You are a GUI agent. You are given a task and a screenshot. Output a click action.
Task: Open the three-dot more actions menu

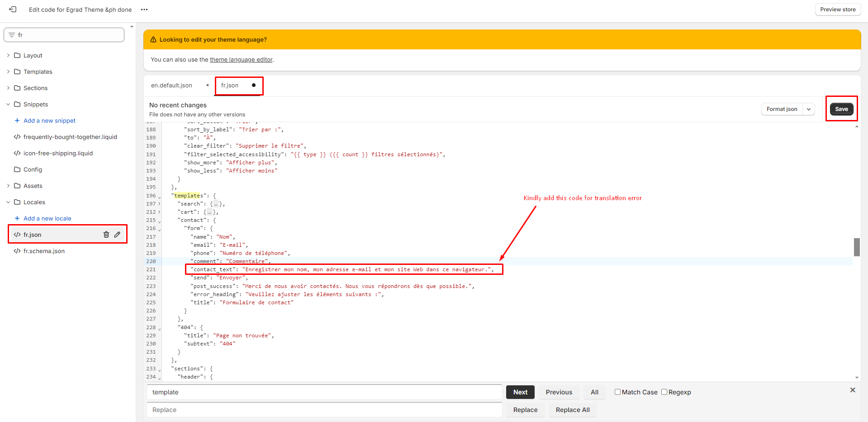pos(144,10)
